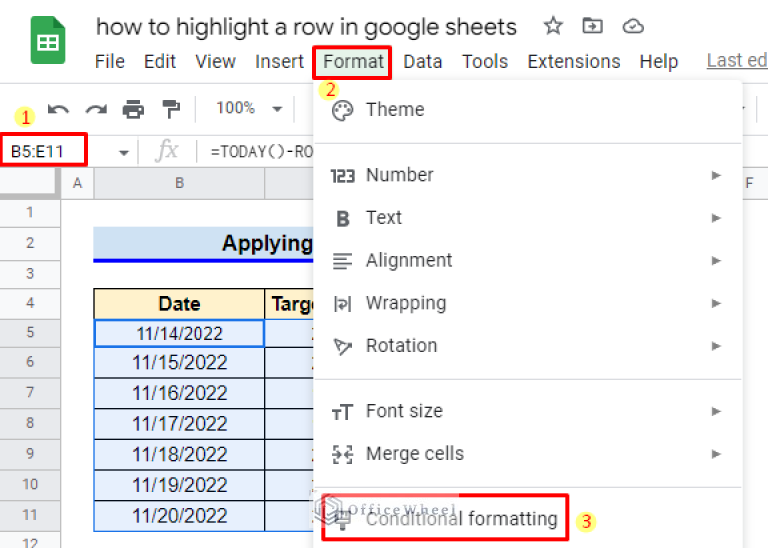Select cell containing 11/16/2022
The image size is (768, 548).
[180, 393]
